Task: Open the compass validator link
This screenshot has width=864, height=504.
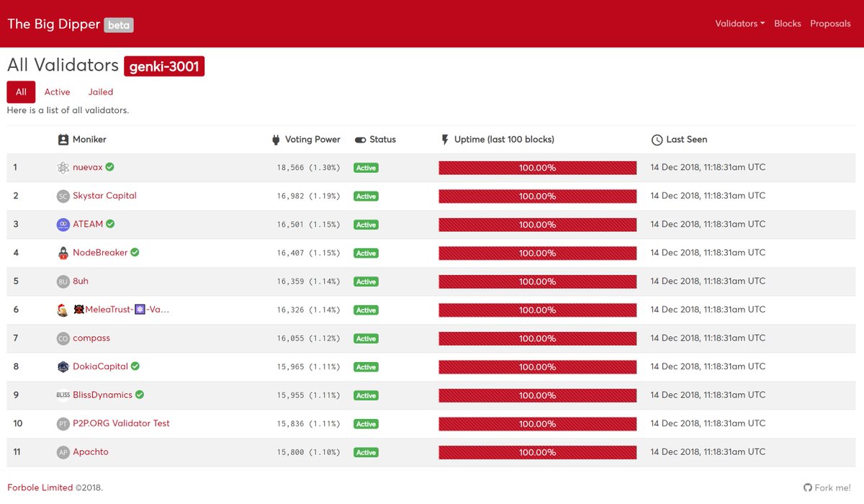Action: coord(91,338)
